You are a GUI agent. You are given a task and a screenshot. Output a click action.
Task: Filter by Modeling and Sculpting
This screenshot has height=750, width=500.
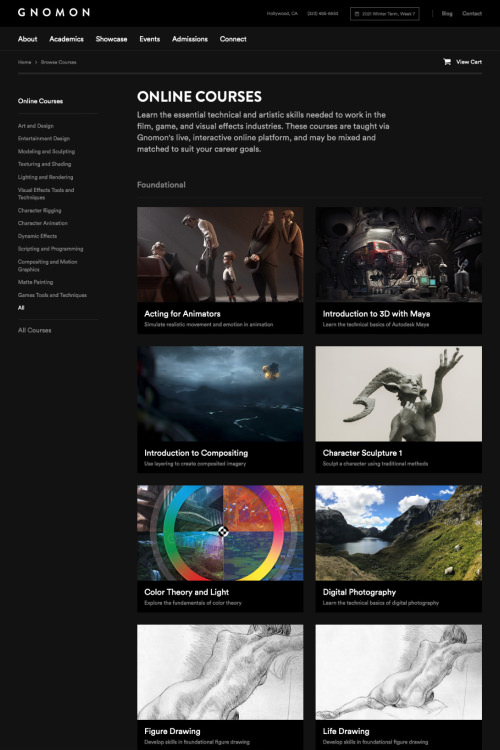click(46, 152)
